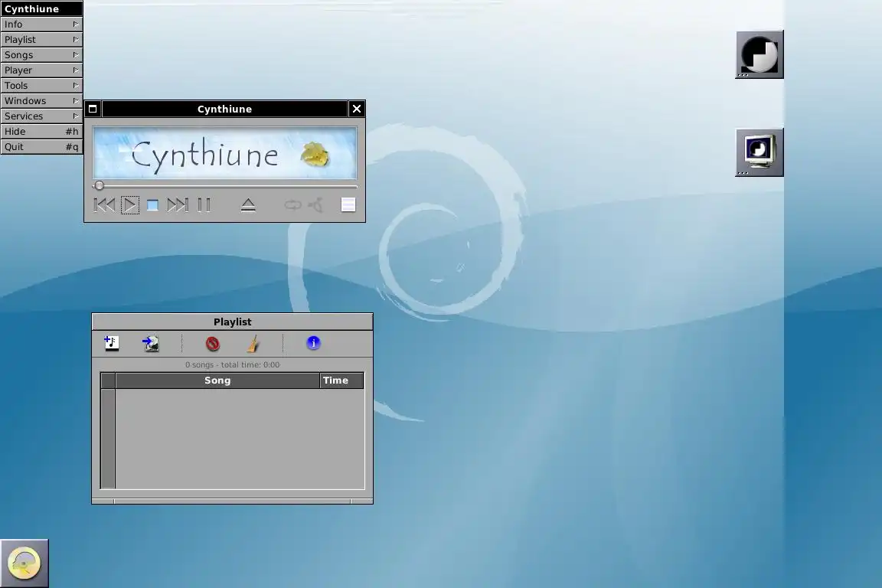
Task: Skip to next track in Cynthiune
Action: (x=178, y=205)
